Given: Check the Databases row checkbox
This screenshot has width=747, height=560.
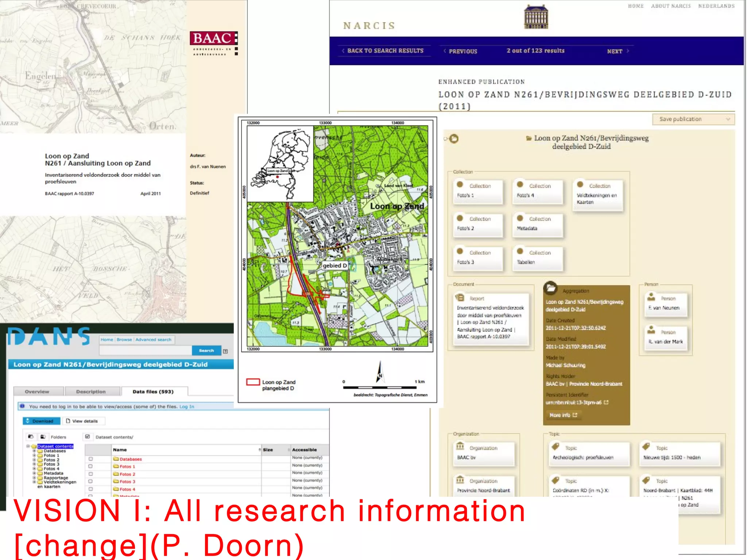Looking at the screenshot, I should pyautogui.click(x=90, y=459).
